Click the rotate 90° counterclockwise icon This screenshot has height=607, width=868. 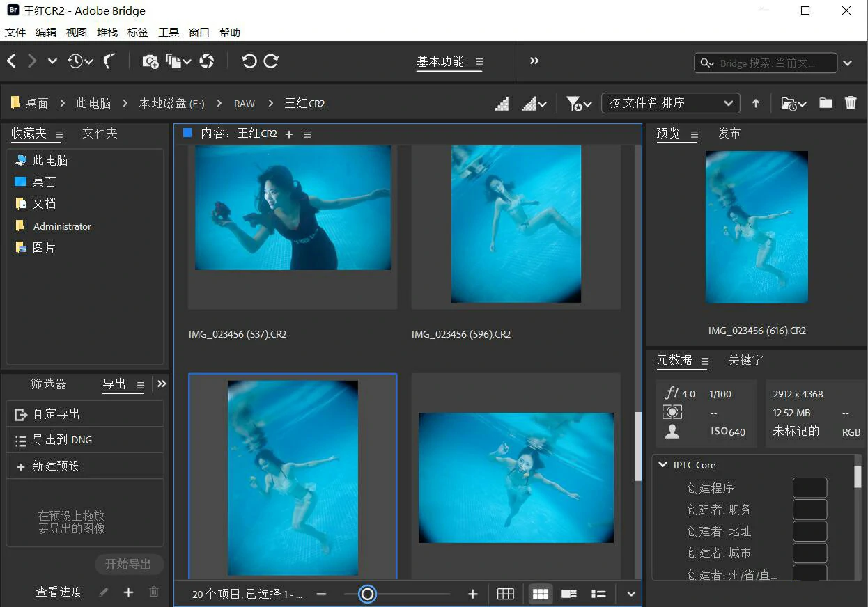pos(249,61)
